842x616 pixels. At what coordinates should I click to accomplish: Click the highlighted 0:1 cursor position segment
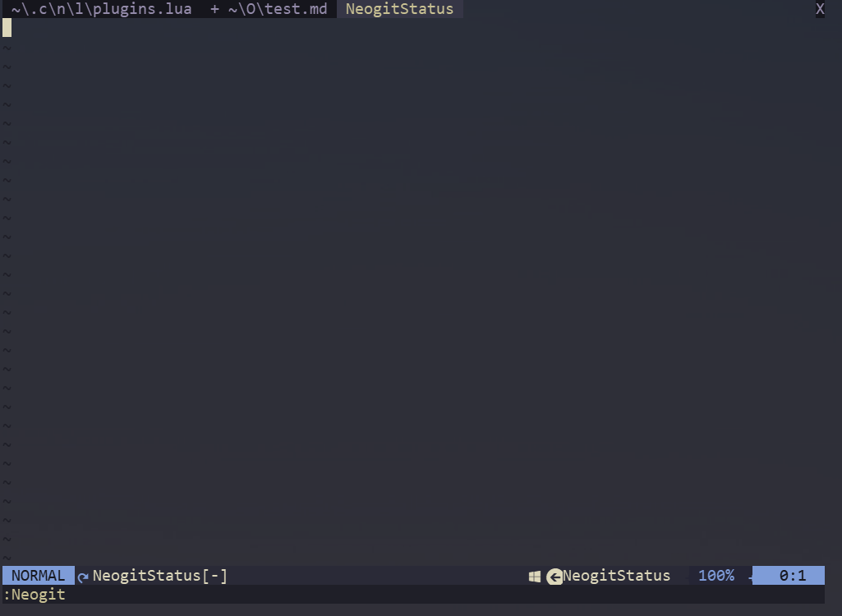tap(790, 575)
